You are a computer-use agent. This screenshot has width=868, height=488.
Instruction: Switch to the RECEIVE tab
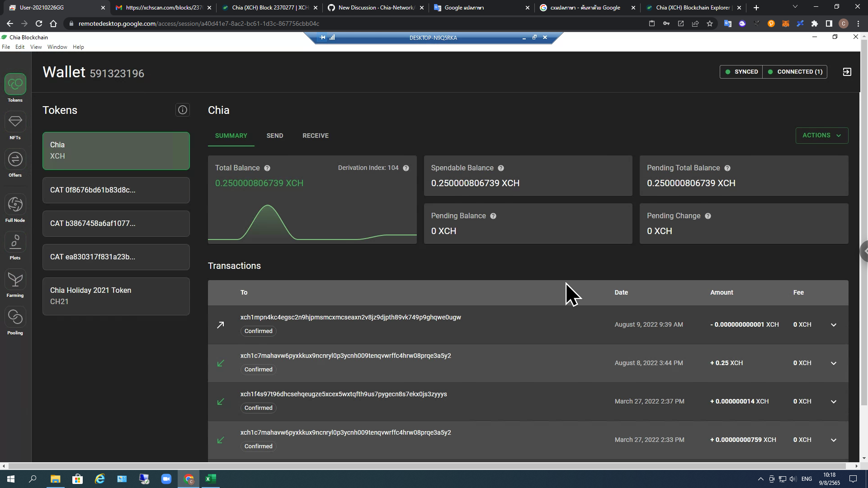(316, 136)
